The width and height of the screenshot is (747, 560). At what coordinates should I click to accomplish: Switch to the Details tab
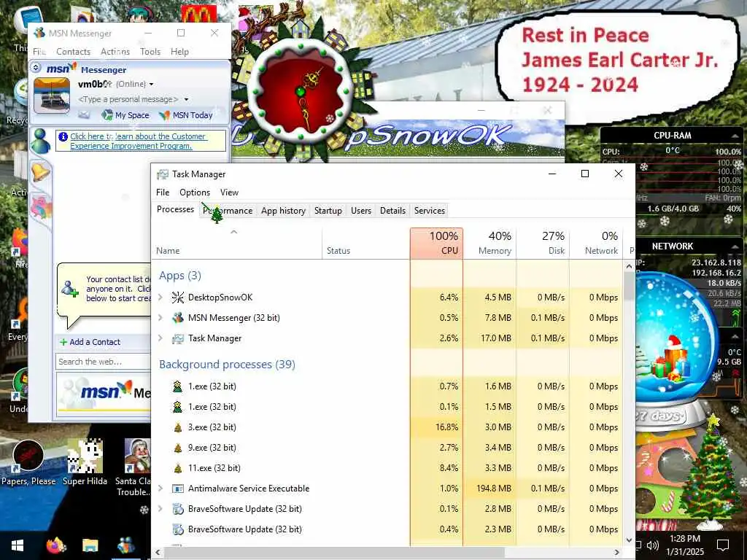(x=392, y=211)
